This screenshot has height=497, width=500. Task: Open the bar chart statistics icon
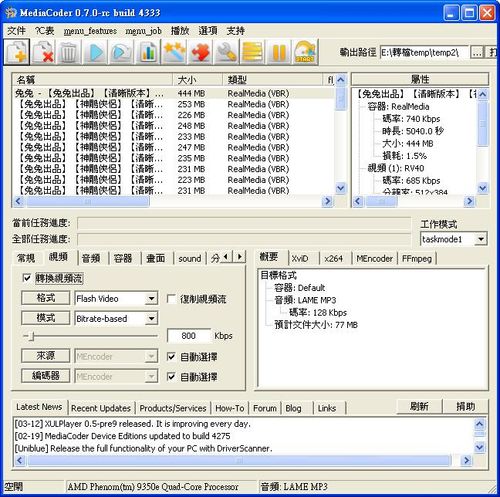[x=148, y=52]
